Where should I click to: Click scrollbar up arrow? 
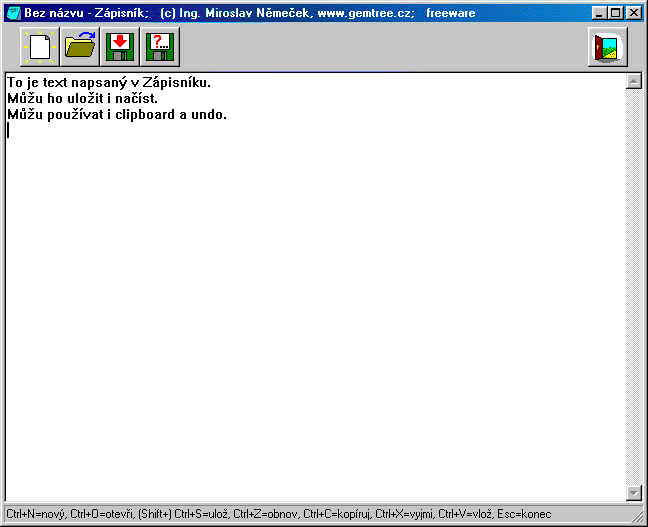tap(634, 81)
